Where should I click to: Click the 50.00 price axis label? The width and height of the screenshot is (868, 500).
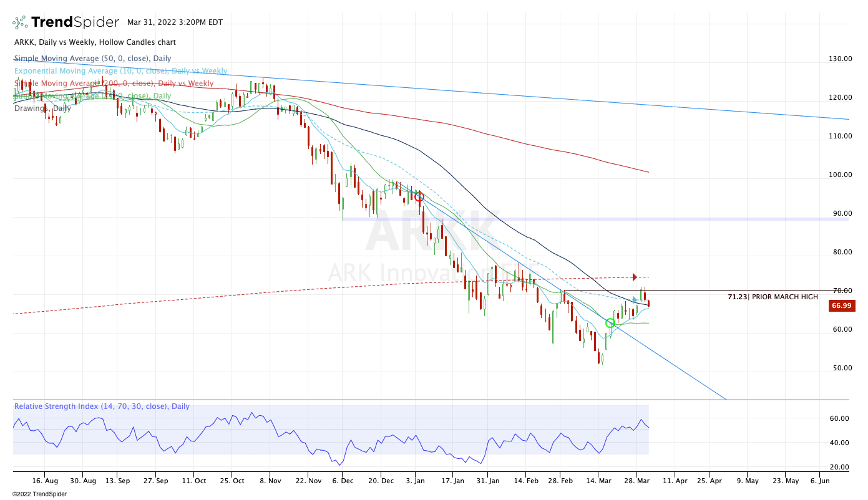[842, 368]
